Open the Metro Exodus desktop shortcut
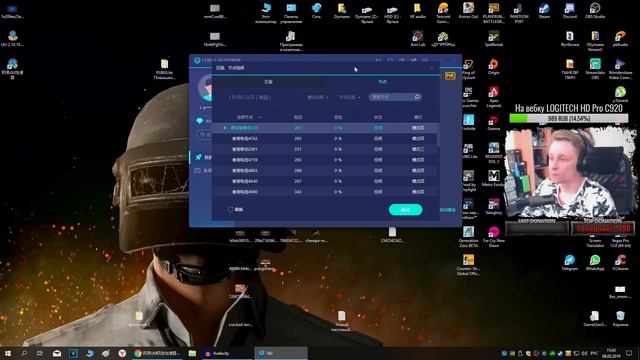 pos(493,178)
